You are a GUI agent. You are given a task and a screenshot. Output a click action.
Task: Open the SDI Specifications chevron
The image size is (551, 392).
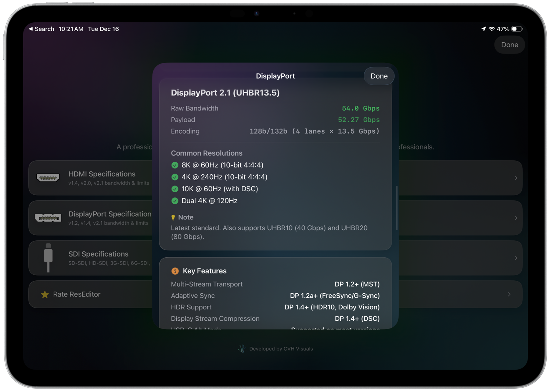(x=516, y=258)
